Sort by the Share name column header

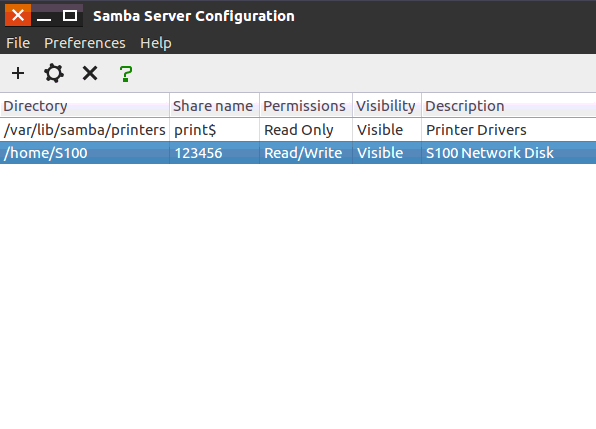point(214,106)
